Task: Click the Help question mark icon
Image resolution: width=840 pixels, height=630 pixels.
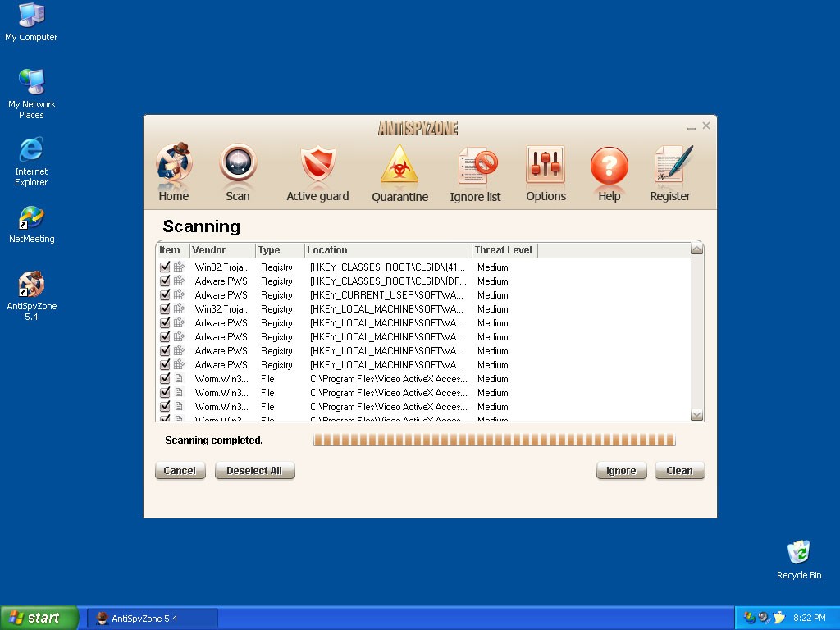Action: coord(609,167)
